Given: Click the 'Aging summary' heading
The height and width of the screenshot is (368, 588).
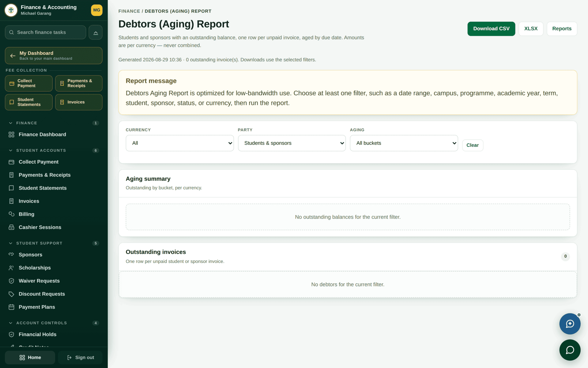Looking at the screenshot, I should 148,179.
